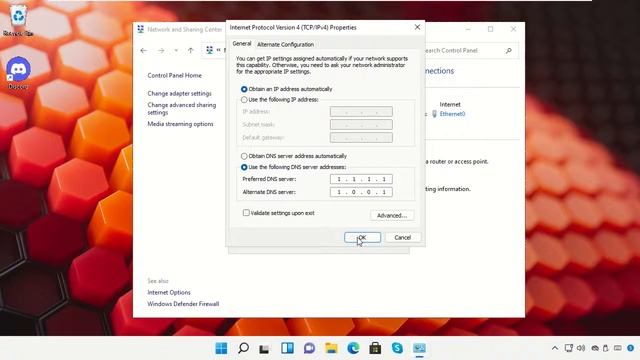Open the network tray icon
640x360 pixels.
[569, 348]
